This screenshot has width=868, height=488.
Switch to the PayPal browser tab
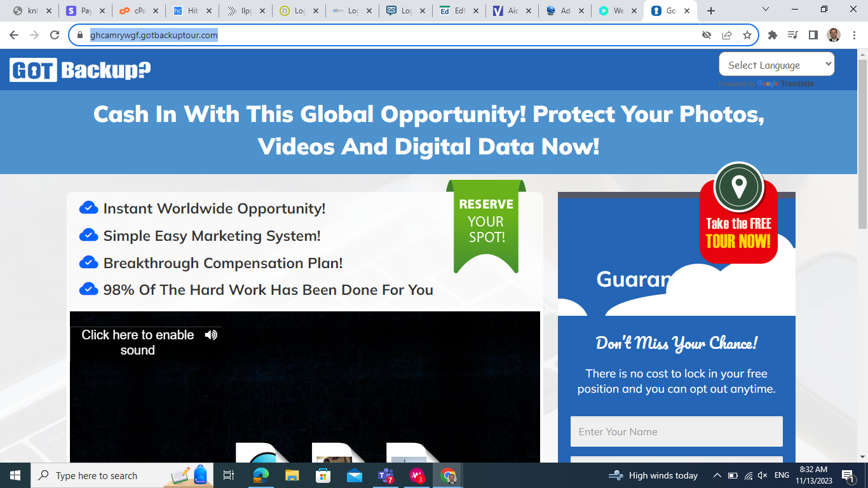coord(79,10)
